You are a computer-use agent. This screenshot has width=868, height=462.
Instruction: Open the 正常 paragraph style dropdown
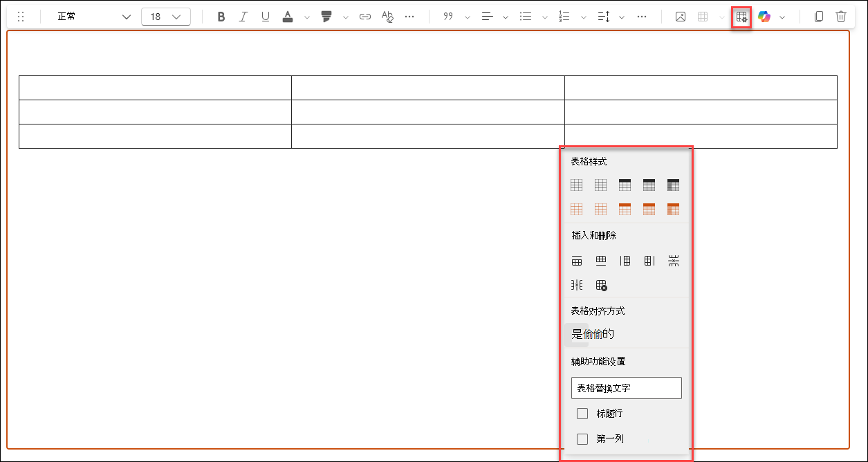93,17
